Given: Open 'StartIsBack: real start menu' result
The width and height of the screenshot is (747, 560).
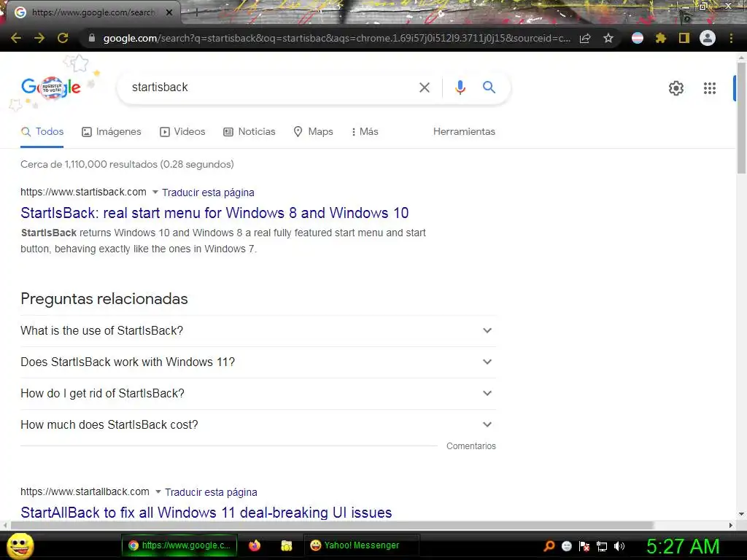Looking at the screenshot, I should [214, 213].
